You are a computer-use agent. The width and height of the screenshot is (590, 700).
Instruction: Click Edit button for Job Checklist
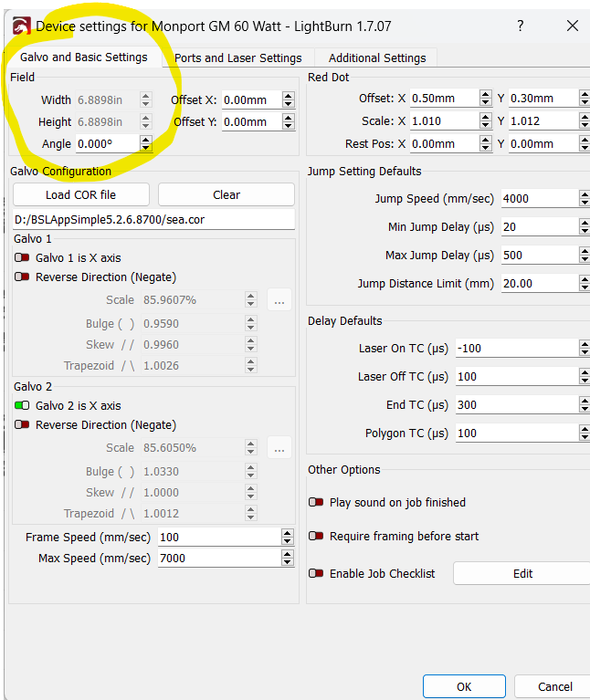pyautogui.click(x=522, y=573)
